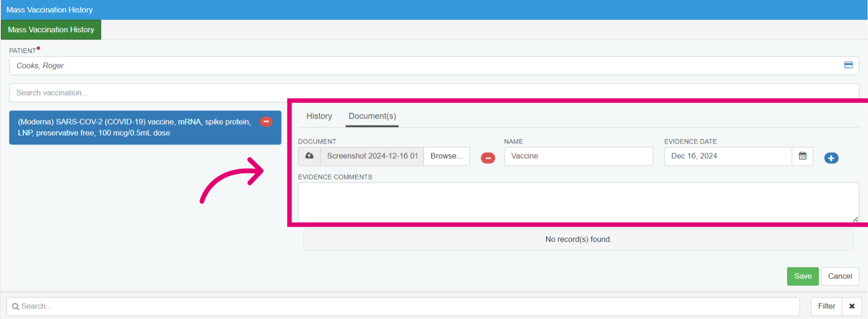This screenshot has height=319, width=868.
Task: Click inside the Evidence Comments text area
Action: (578, 202)
